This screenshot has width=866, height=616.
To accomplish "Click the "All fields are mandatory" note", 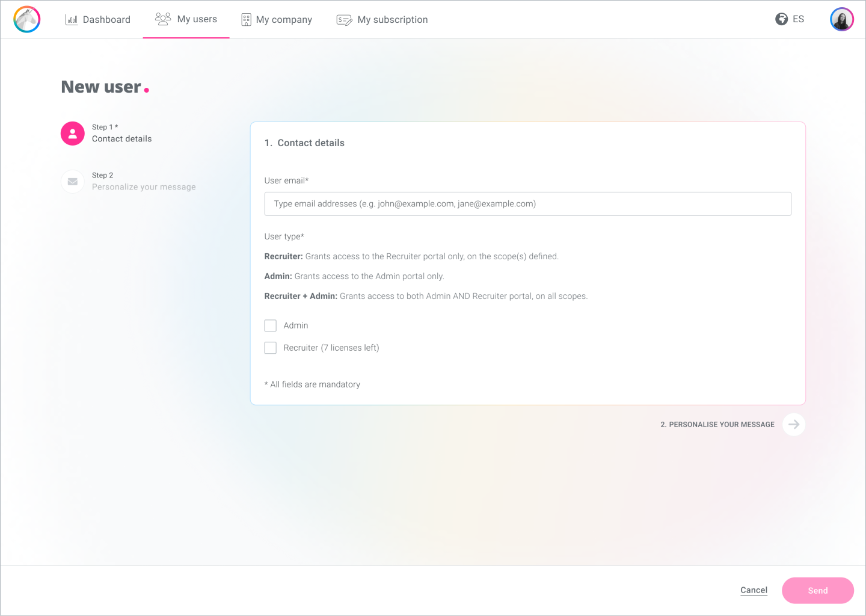I will pyautogui.click(x=312, y=384).
